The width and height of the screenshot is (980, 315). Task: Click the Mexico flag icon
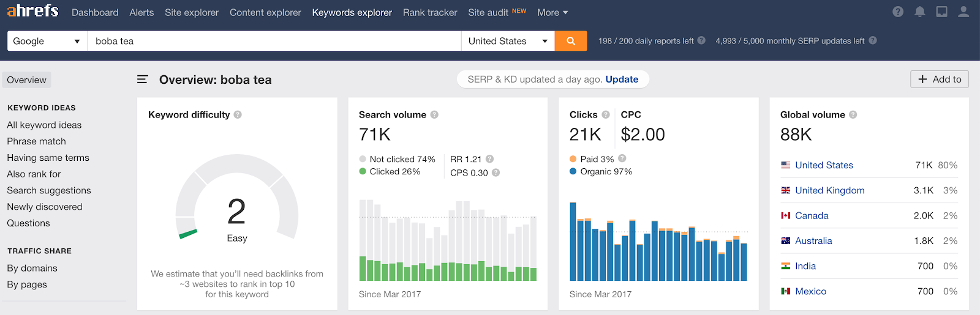tap(786, 291)
